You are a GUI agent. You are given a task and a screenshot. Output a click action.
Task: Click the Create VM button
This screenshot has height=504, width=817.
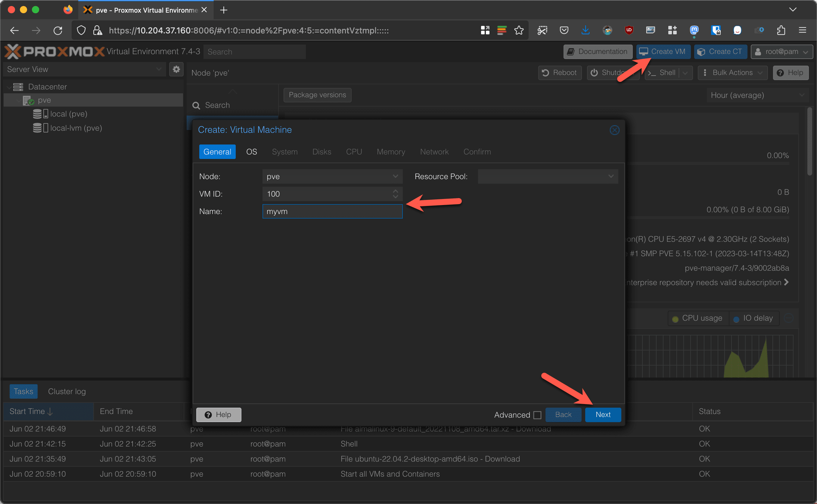[x=663, y=52]
